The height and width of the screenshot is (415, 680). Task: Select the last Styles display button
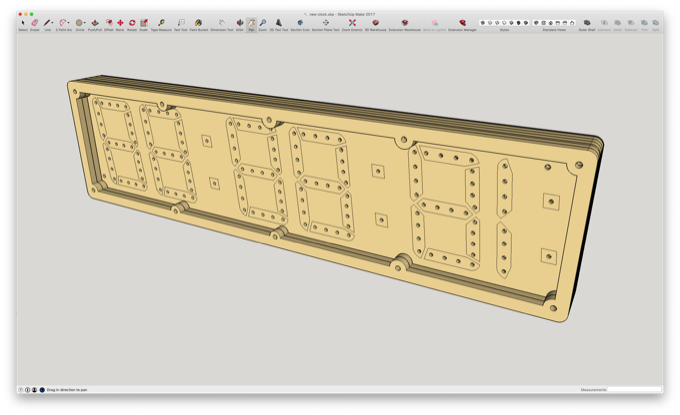tap(526, 23)
